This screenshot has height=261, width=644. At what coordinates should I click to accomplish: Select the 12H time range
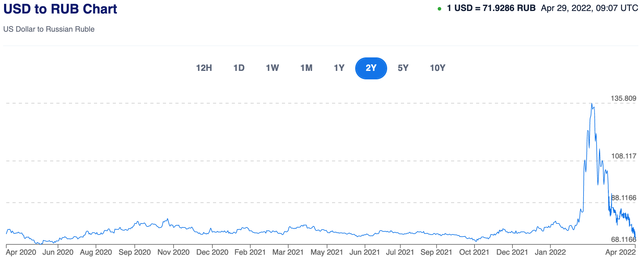point(204,68)
